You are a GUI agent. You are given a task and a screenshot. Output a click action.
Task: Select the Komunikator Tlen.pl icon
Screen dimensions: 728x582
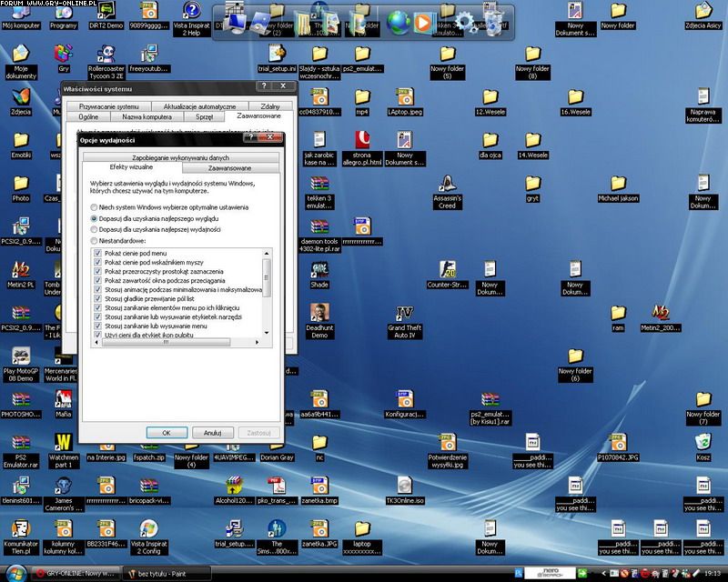21,537
